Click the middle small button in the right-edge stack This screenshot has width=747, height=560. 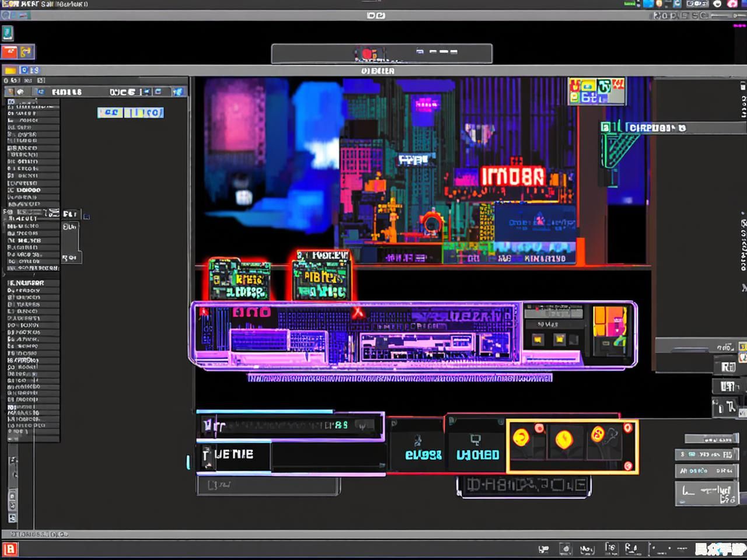[727, 387]
